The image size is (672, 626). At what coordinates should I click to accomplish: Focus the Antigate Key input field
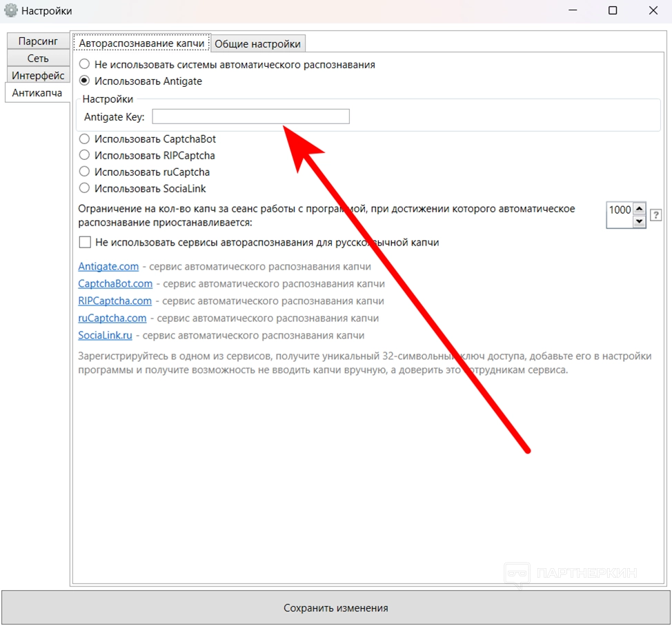click(x=250, y=117)
